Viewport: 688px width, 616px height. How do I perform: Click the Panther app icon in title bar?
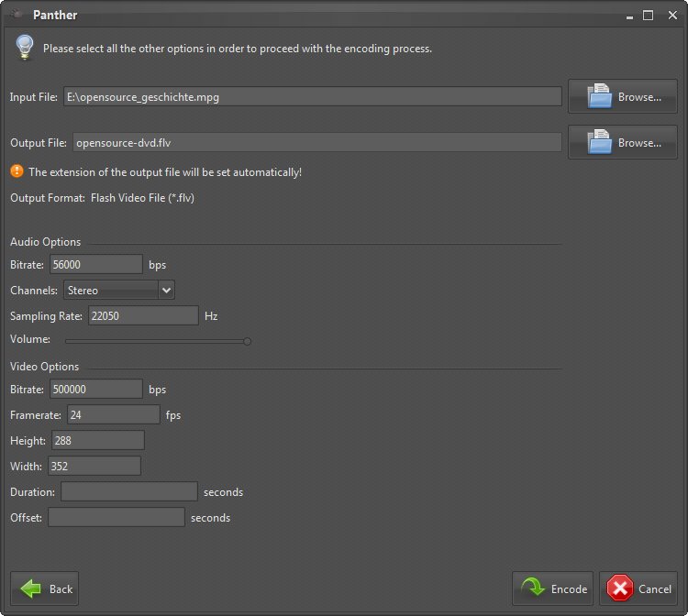pyautogui.click(x=16, y=15)
